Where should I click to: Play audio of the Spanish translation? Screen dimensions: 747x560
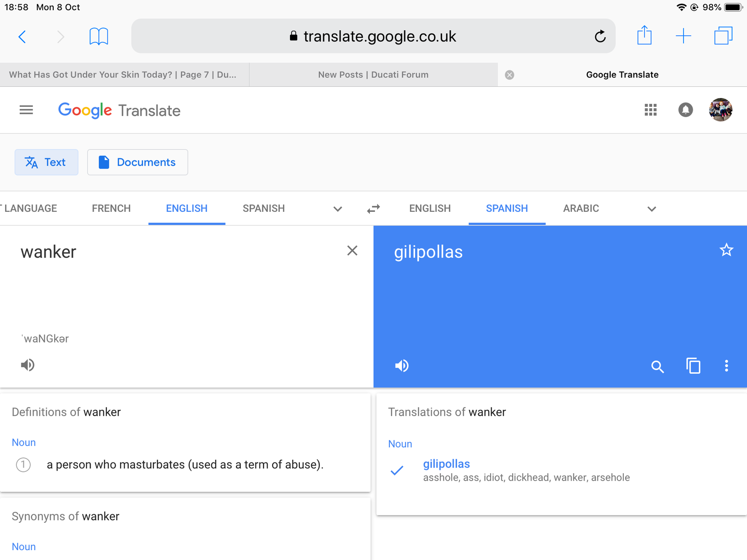[x=402, y=366]
